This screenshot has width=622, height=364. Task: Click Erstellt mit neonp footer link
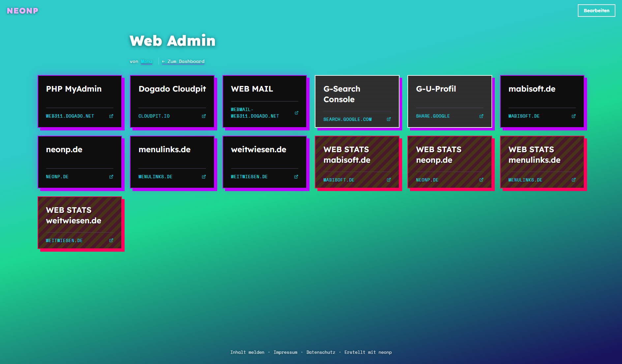click(368, 352)
